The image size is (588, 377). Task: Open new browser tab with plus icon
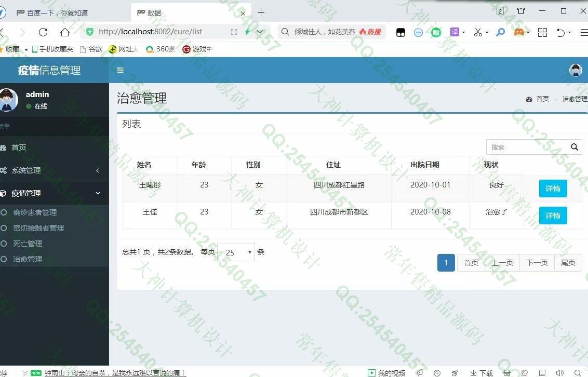261,13
